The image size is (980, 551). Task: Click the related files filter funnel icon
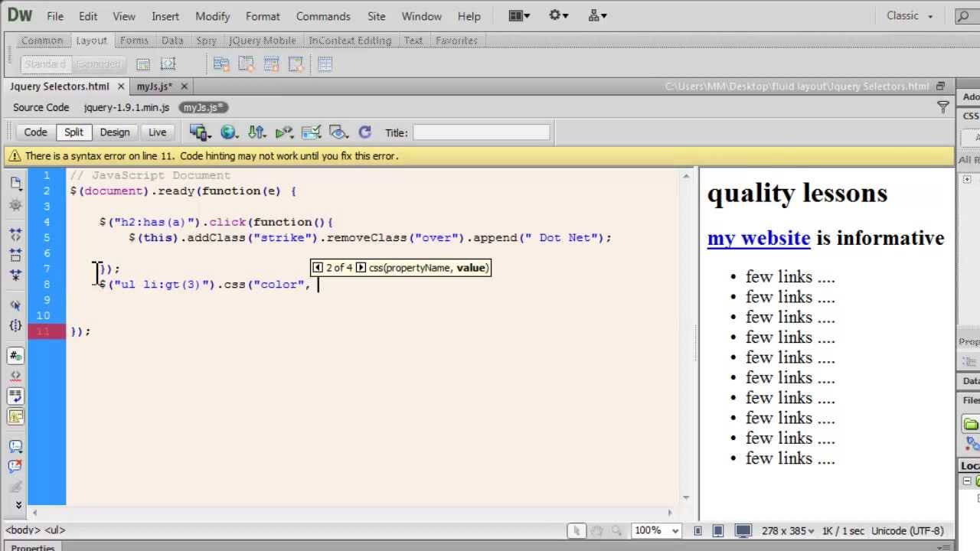pos(943,108)
